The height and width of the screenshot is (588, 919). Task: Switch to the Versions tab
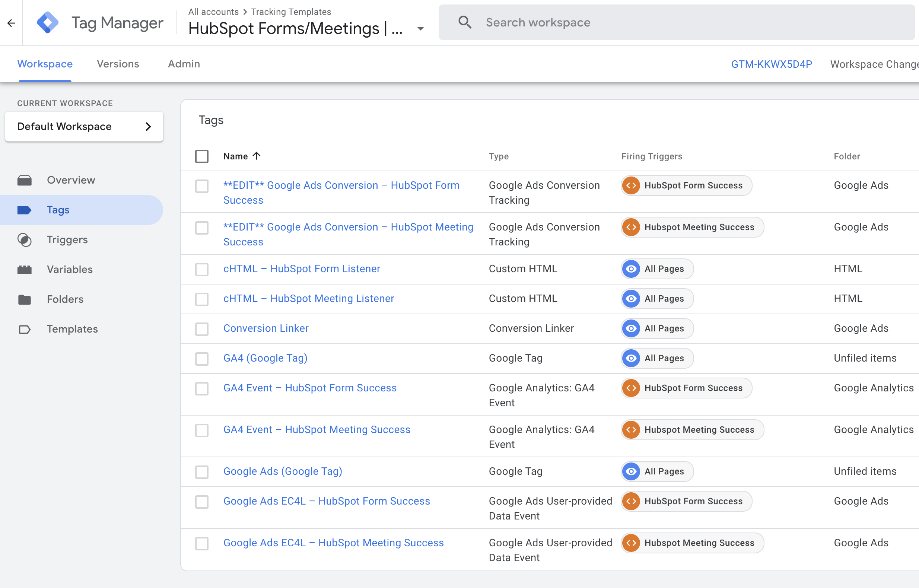click(118, 64)
